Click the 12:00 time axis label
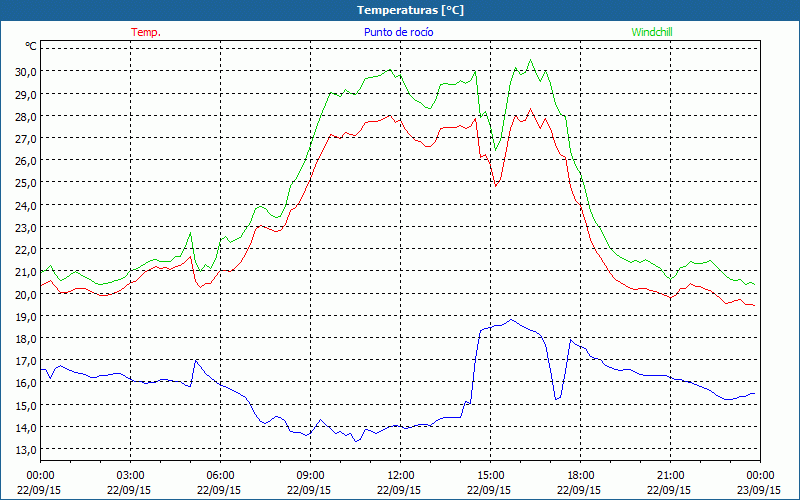Image resolution: width=800 pixels, height=500 pixels. point(400,476)
